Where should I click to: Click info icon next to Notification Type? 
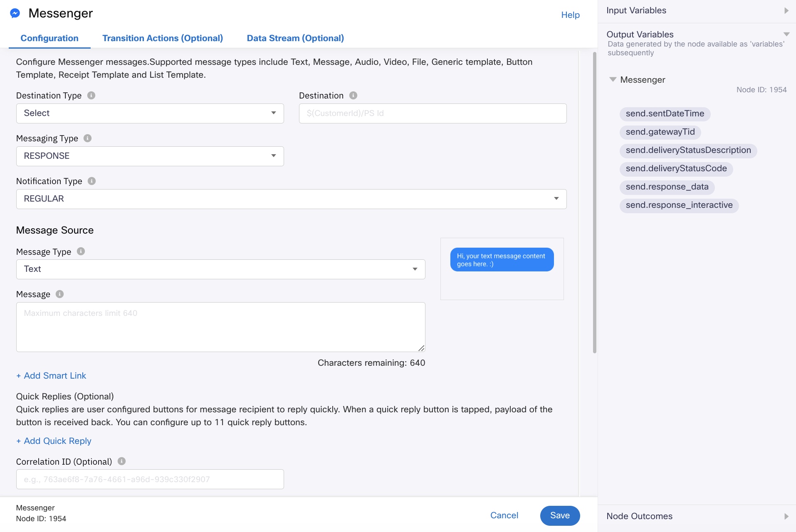coord(91,181)
